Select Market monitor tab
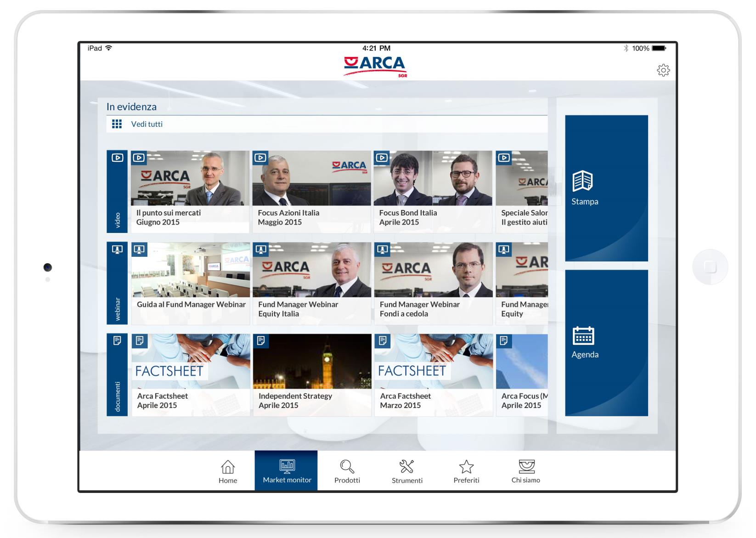Screen dimensions: 756x538 click(x=286, y=471)
